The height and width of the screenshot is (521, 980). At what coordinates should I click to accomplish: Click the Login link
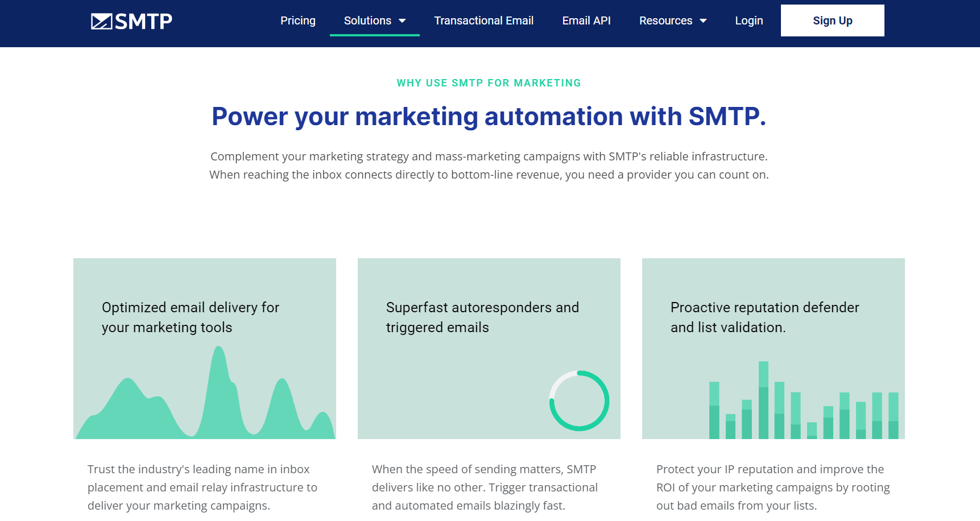tap(749, 20)
